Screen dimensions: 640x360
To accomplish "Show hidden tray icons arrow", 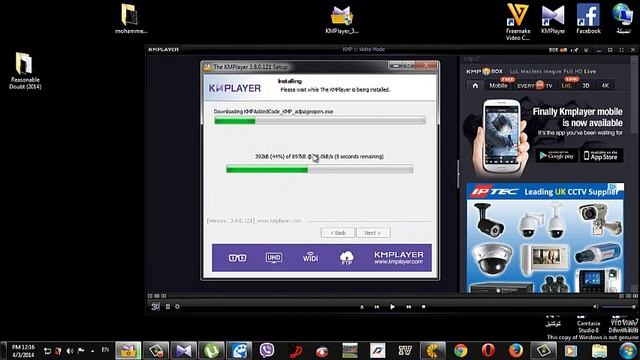I will pos(93,351).
